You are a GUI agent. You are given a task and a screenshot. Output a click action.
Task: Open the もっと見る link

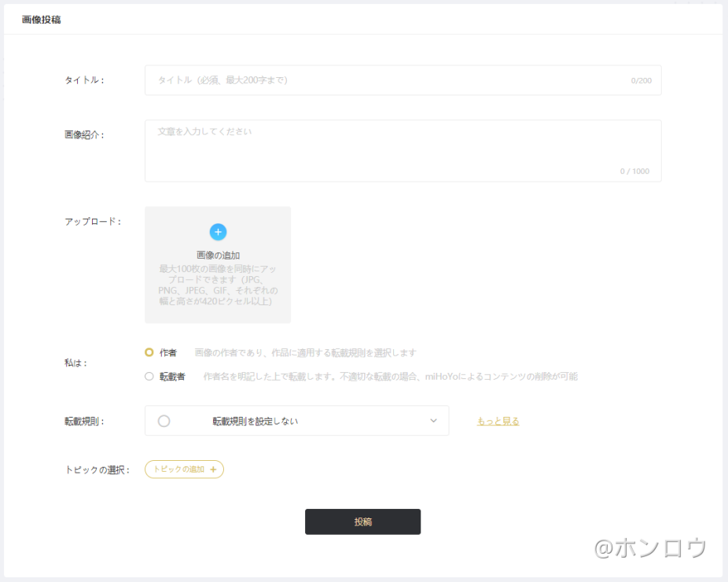(497, 420)
